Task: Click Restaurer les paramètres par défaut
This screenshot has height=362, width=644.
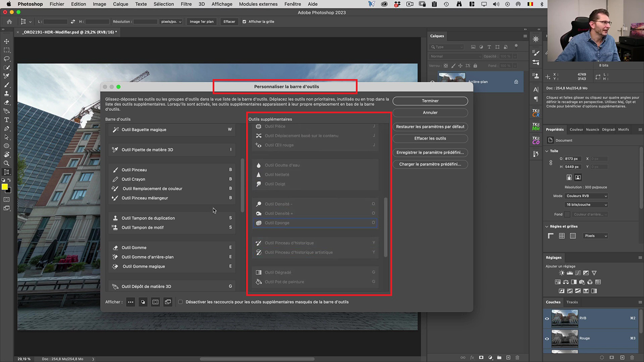Action: [x=430, y=127]
